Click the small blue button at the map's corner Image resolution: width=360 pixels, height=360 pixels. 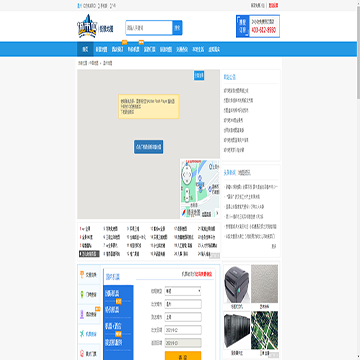199,75
